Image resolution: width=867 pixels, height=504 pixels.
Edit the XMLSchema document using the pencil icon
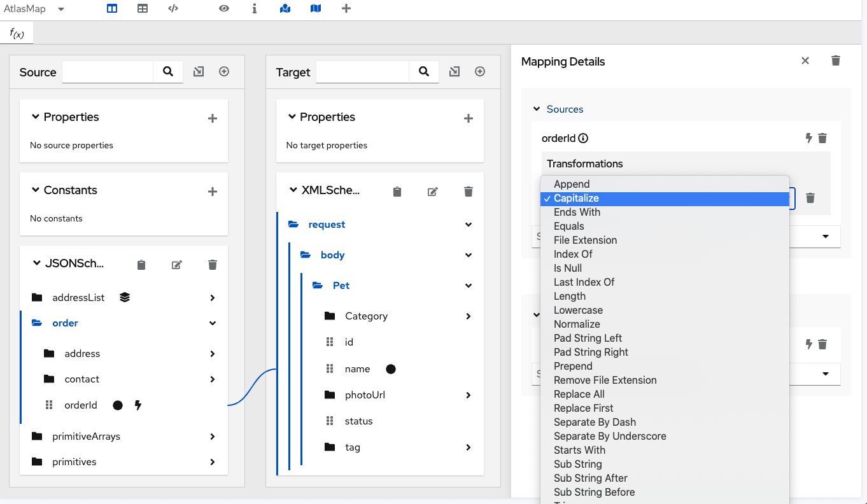coord(432,191)
